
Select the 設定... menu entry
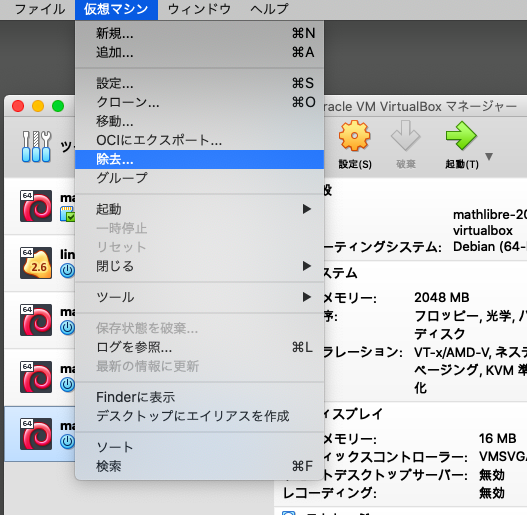(200, 83)
